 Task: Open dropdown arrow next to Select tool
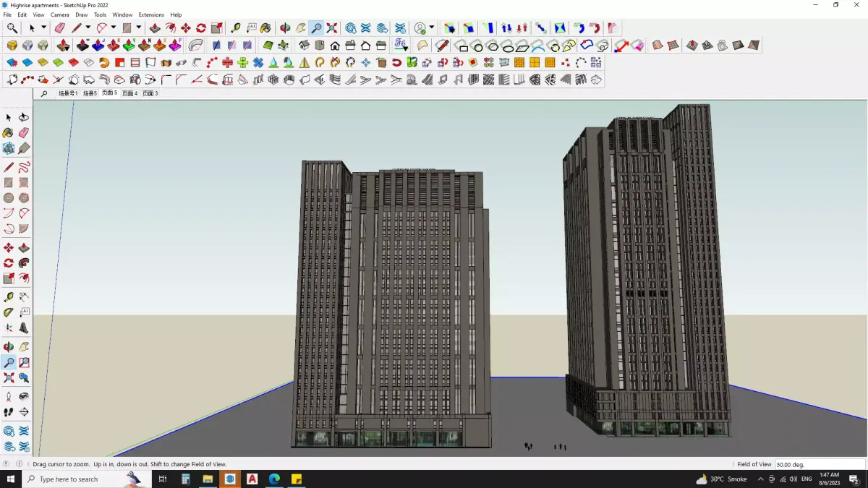[43, 28]
